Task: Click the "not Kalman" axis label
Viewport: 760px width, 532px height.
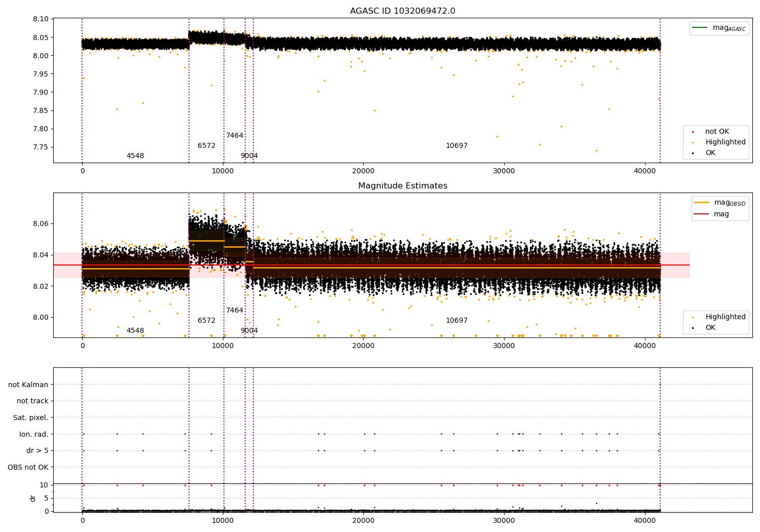Action: 28,385
